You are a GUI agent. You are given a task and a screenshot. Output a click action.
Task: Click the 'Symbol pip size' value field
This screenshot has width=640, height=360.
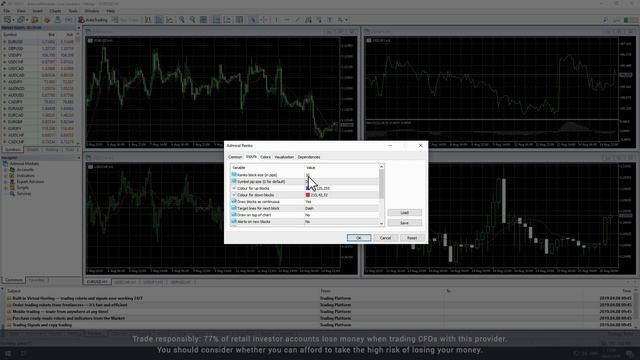tap(342, 182)
